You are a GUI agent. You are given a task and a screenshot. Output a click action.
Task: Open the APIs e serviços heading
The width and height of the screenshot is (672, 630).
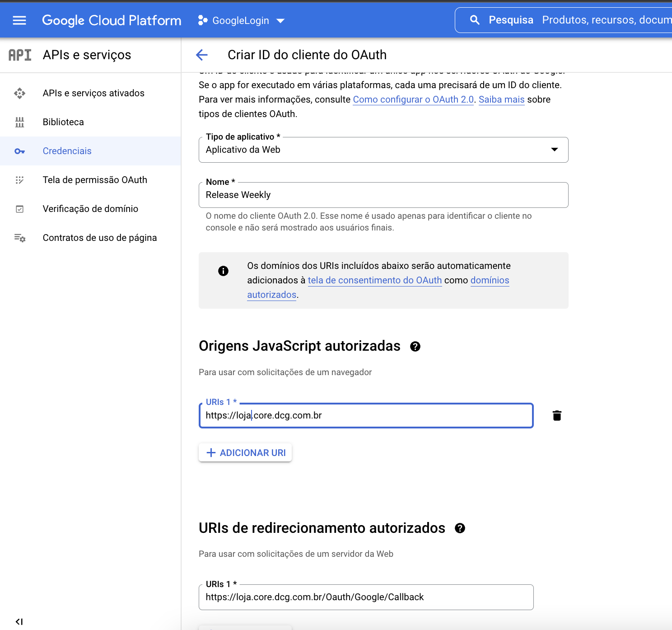coord(87,55)
